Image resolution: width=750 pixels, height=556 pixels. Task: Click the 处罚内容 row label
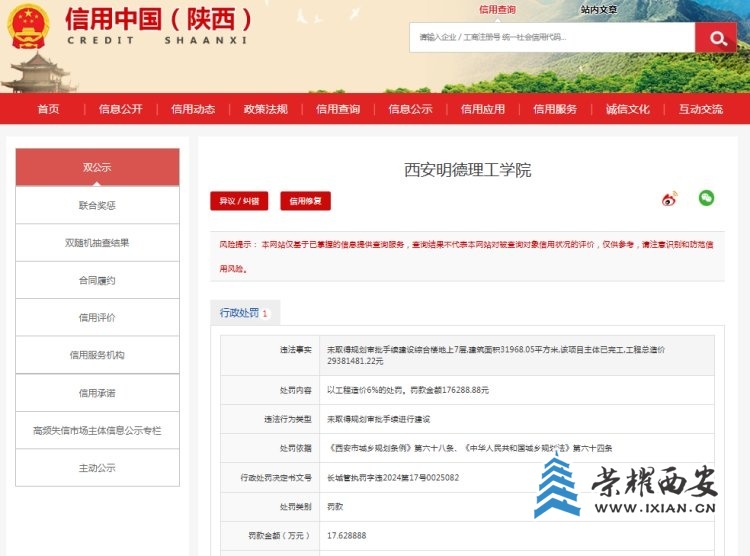click(x=296, y=390)
